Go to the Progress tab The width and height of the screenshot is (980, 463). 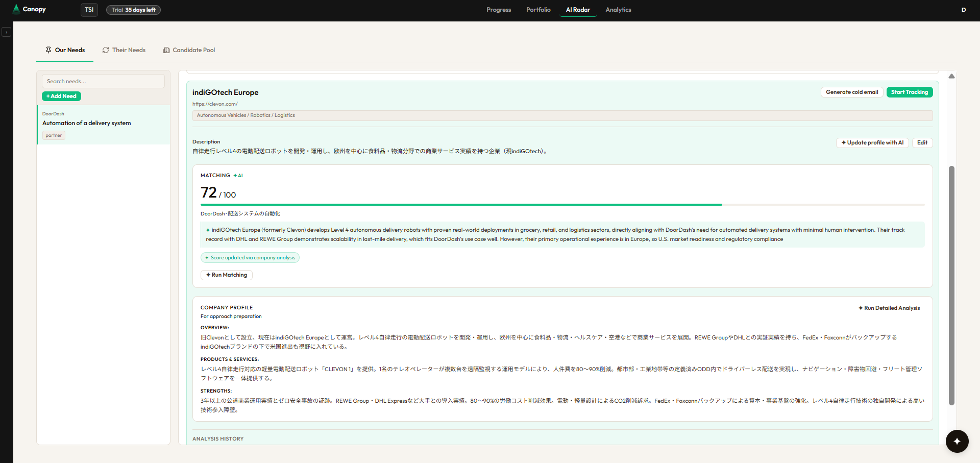tap(499, 10)
